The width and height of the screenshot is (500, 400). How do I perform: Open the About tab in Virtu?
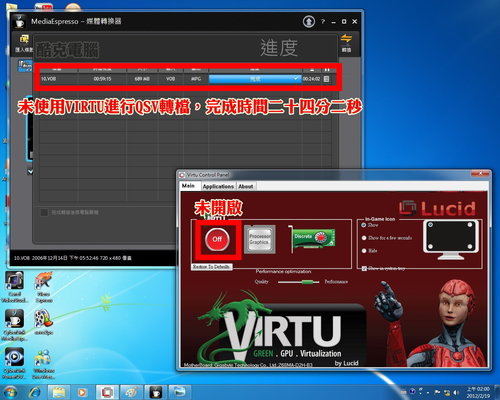(246, 186)
